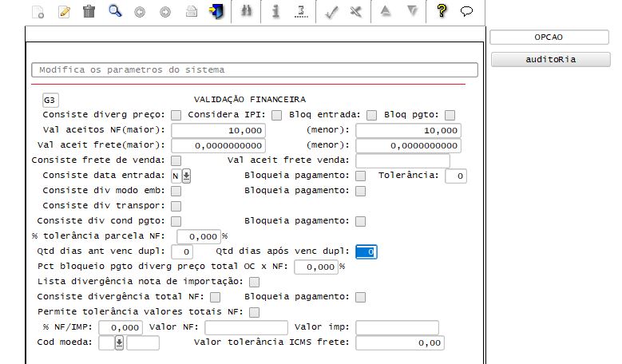
Task: Enable Consiste div cond pgto checkbox
Action: (176, 221)
